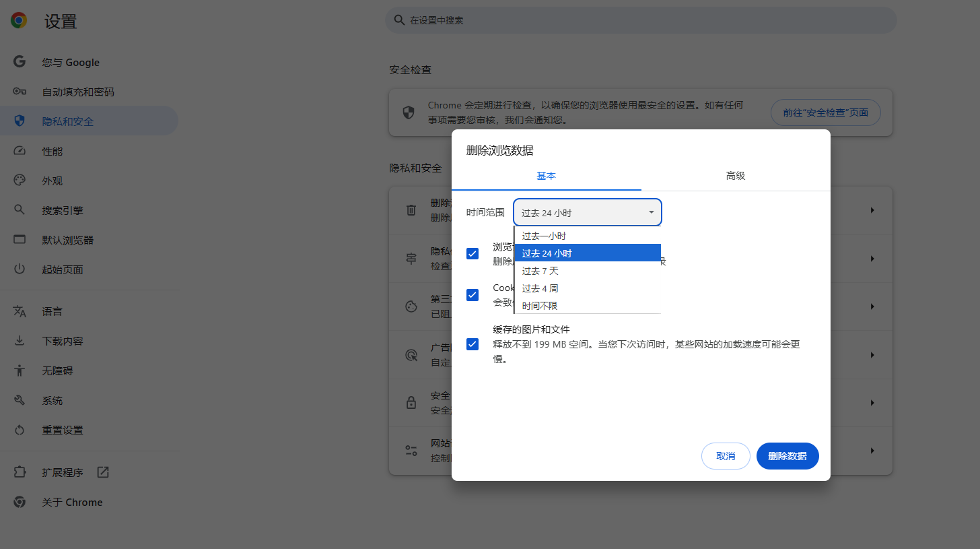980x549 pixels.
Task: Click the 在设置中搜索 search field
Action: (641, 20)
